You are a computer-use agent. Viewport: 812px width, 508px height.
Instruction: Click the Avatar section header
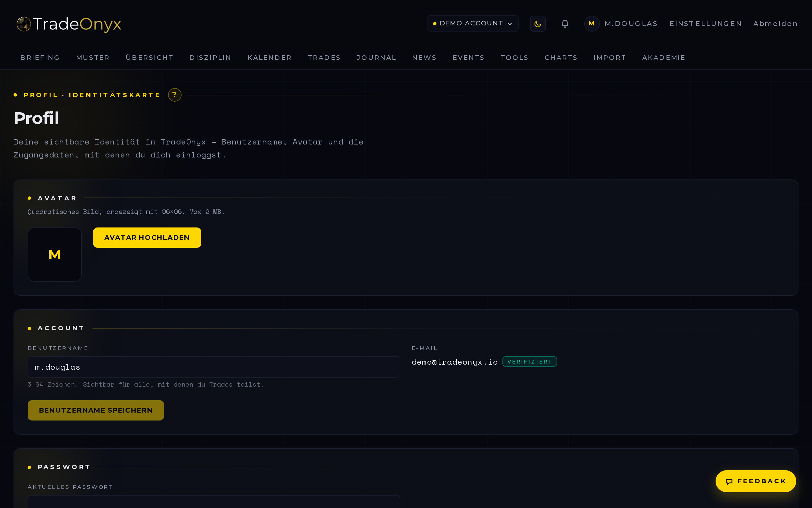click(57, 198)
